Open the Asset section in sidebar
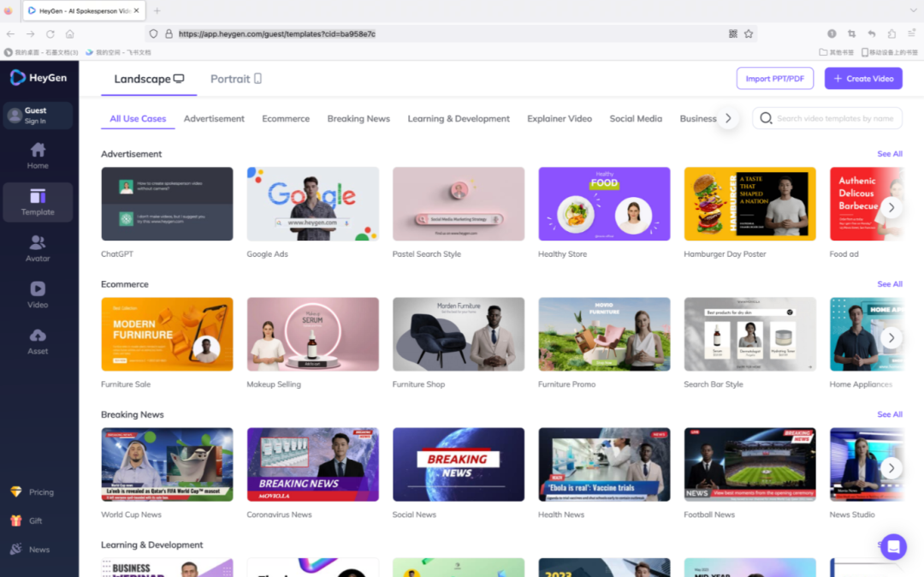 (38, 342)
